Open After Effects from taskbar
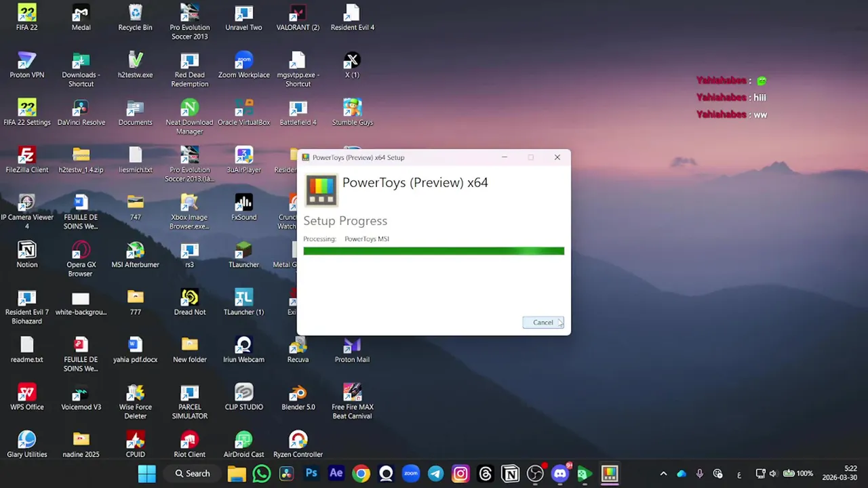Screen dimensions: 868x488 pyautogui.click(x=336, y=474)
